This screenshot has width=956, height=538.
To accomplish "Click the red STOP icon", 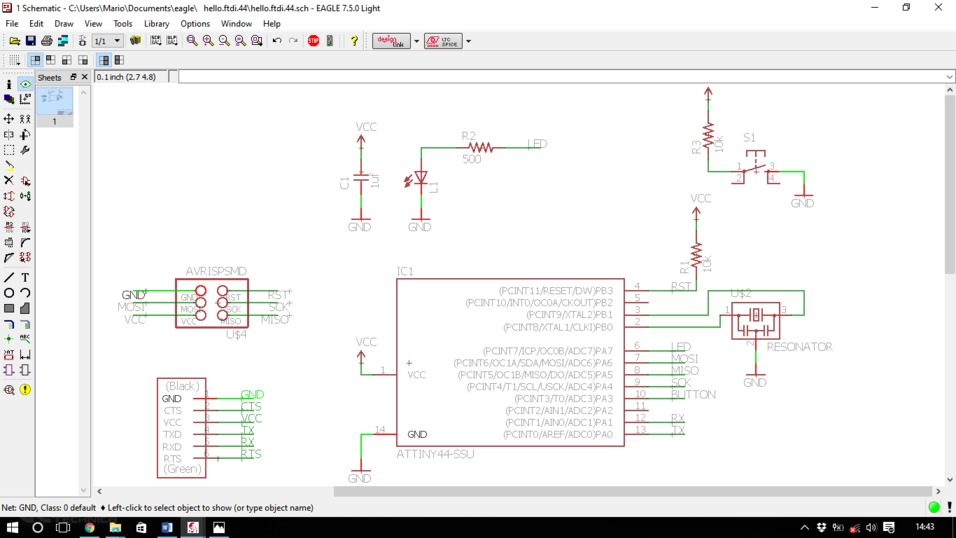I will point(313,41).
